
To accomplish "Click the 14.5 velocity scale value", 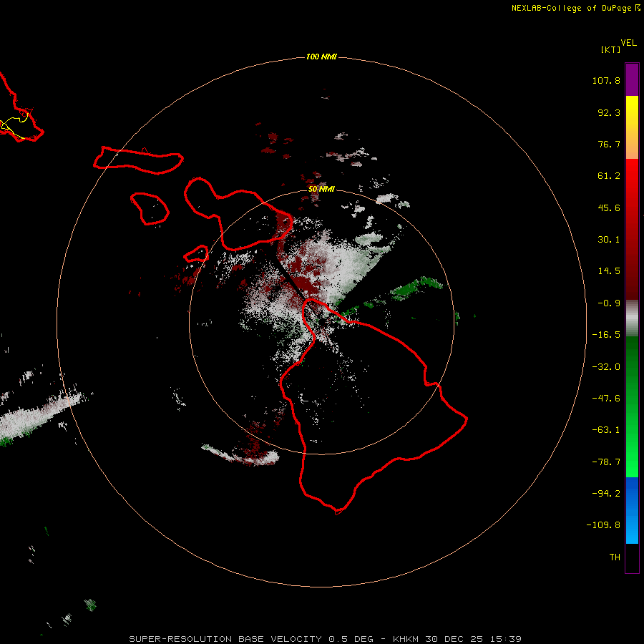I will tap(609, 271).
